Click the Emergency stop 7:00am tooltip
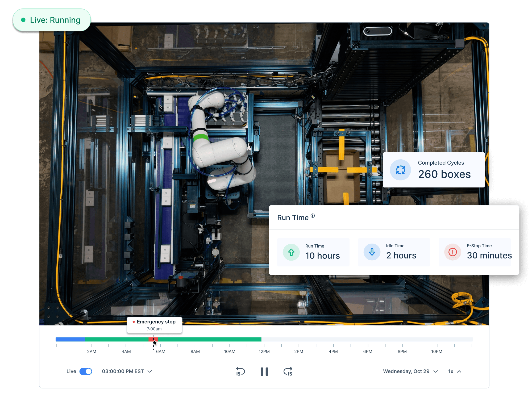Viewport: 532px width, 397px height. [155, 325]
